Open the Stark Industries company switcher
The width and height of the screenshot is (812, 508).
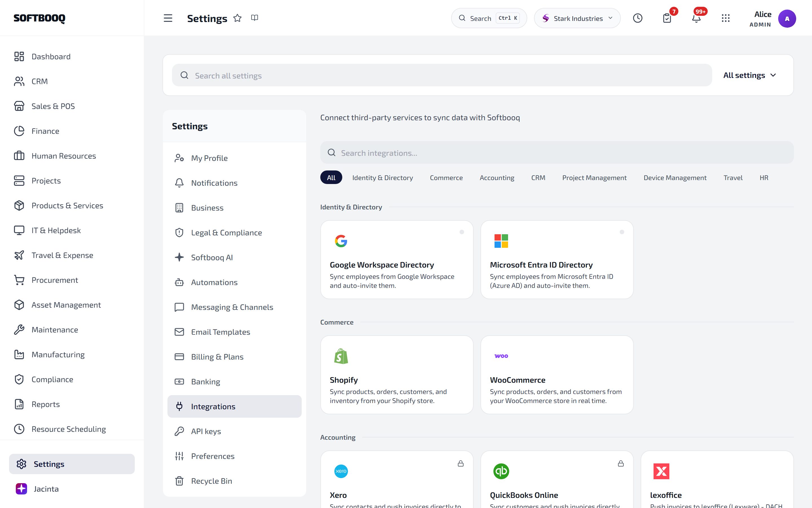click(x=577, y=18)
